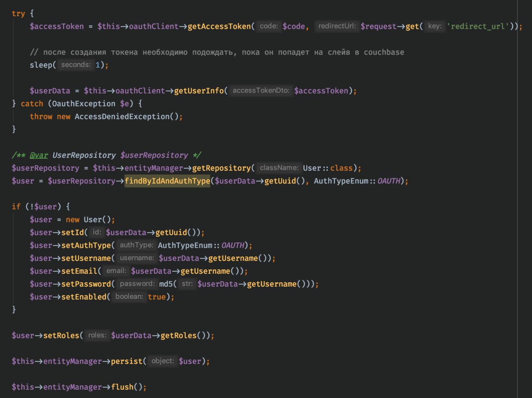Click the setEnabled method call
The width and height of the screenshot is (532, 398).
[84, 297]
